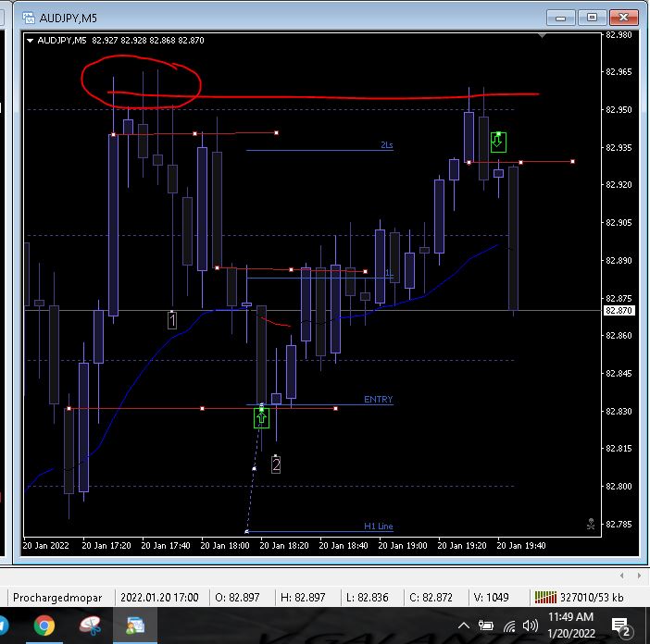Minimize the AUDJPY,M5 chart window

[560, 18]
